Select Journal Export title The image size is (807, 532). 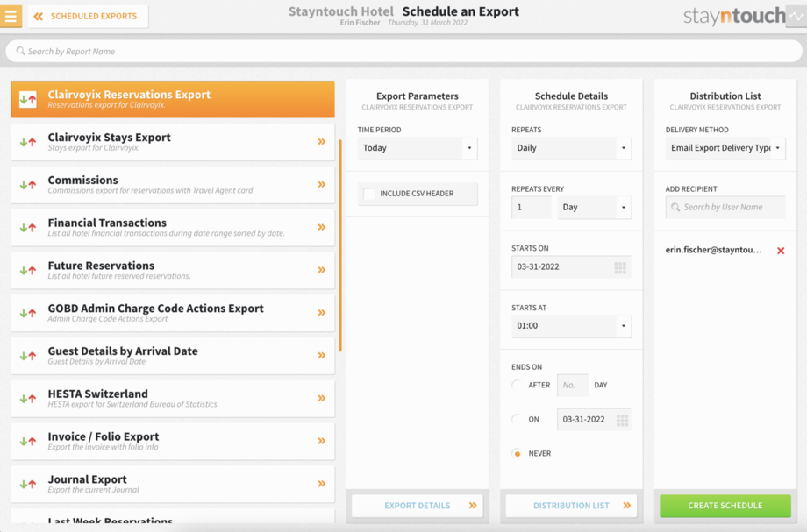tap(87, 479)
